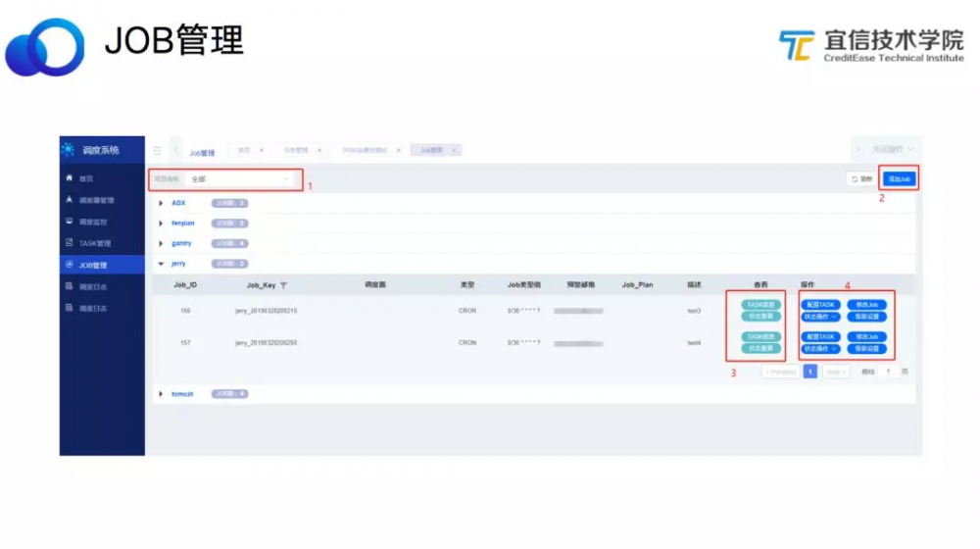Click the TASK管理 sidebar icon
The height and width of the screenshot is (549, 980).
(x=70, y=242)
